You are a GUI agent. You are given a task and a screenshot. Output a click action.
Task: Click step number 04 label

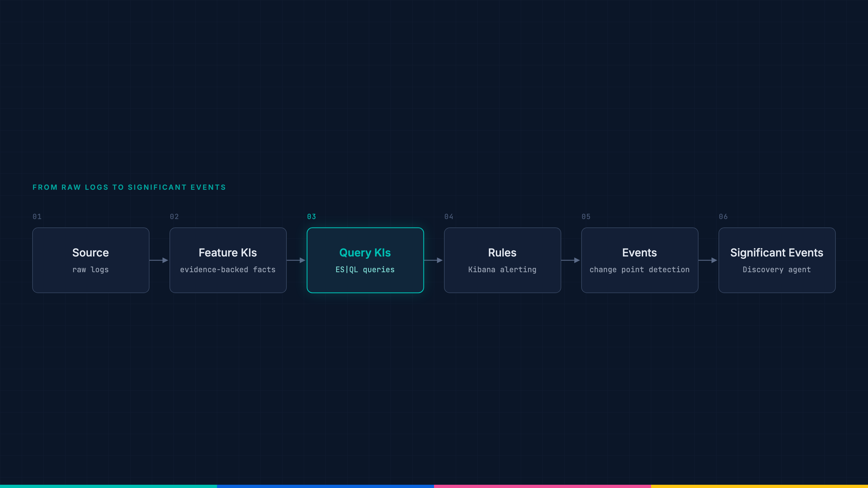tap(449, 217)
